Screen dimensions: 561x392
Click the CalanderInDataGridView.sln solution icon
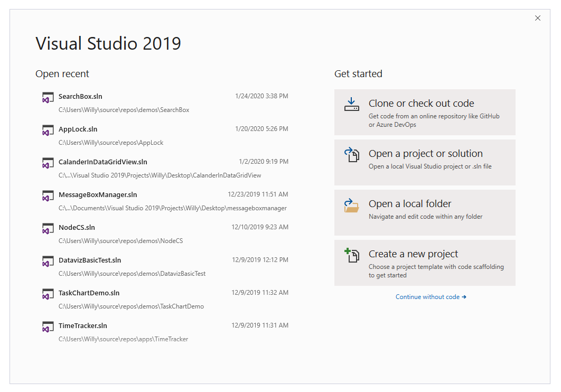coord(48,163)
